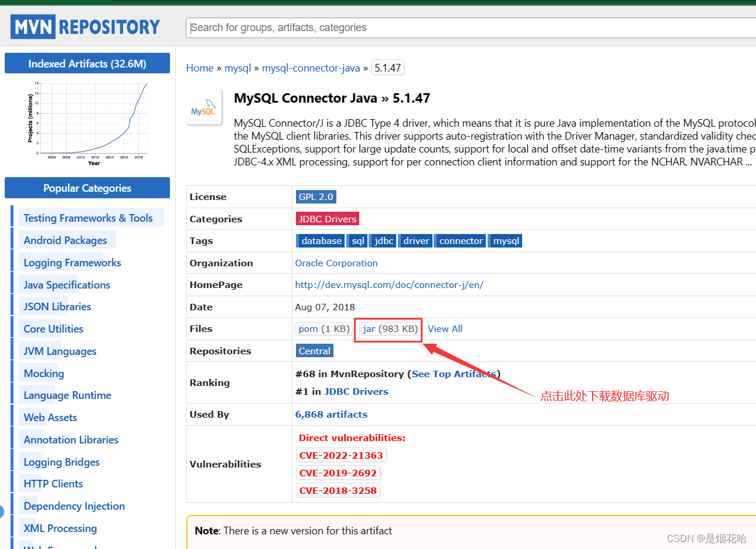Open XML Processing category
The height and width of the screenshot is (549, 756).
point(60,528)
